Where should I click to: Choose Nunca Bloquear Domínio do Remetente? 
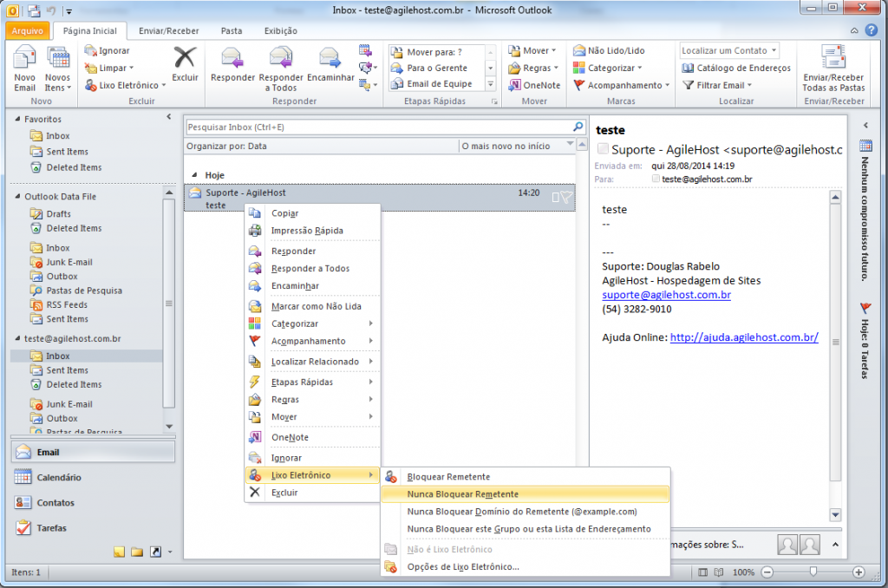point(526,512)
